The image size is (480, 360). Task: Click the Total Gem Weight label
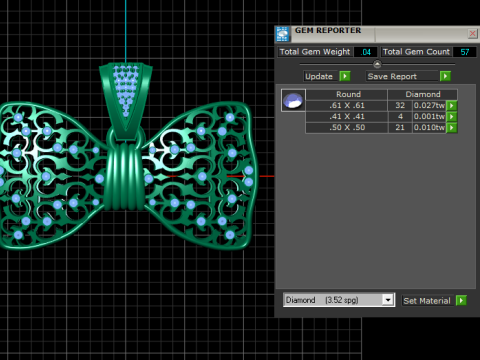(x=315, y=52)
